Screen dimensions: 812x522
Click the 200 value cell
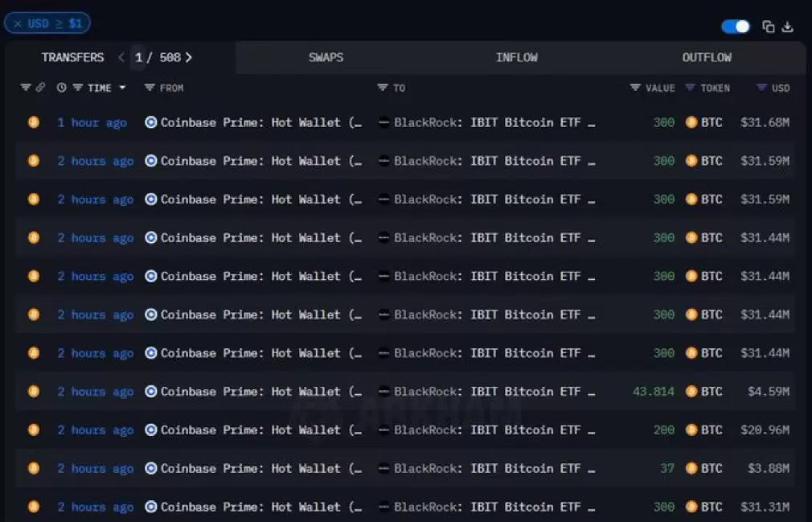coord(664,430)
